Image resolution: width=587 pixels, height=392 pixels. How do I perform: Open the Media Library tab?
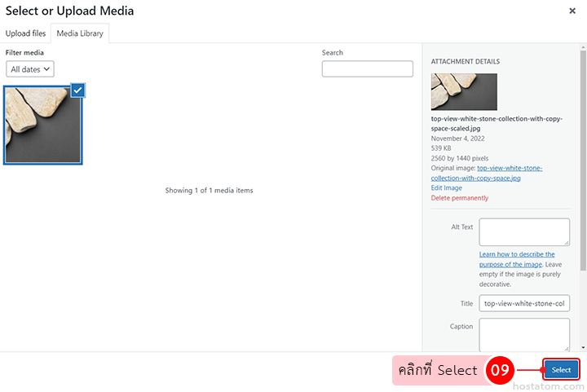tap(79, 33)
